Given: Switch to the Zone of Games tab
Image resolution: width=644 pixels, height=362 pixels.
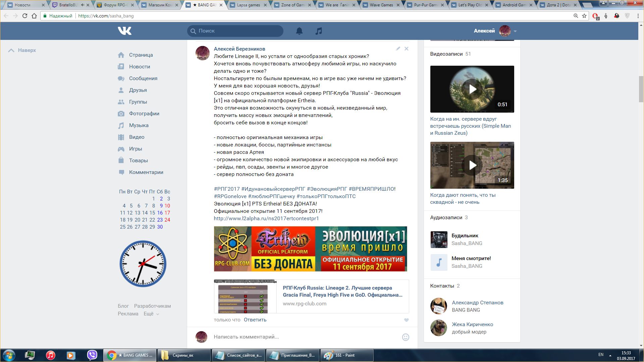Looking at the screenshot, I should click(x=292, y=5).
